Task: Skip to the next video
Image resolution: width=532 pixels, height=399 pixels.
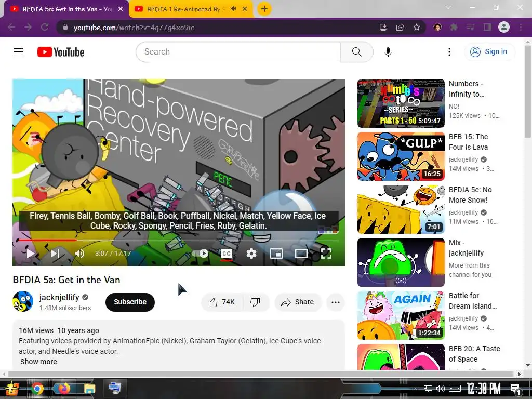Action: [55, 254]
